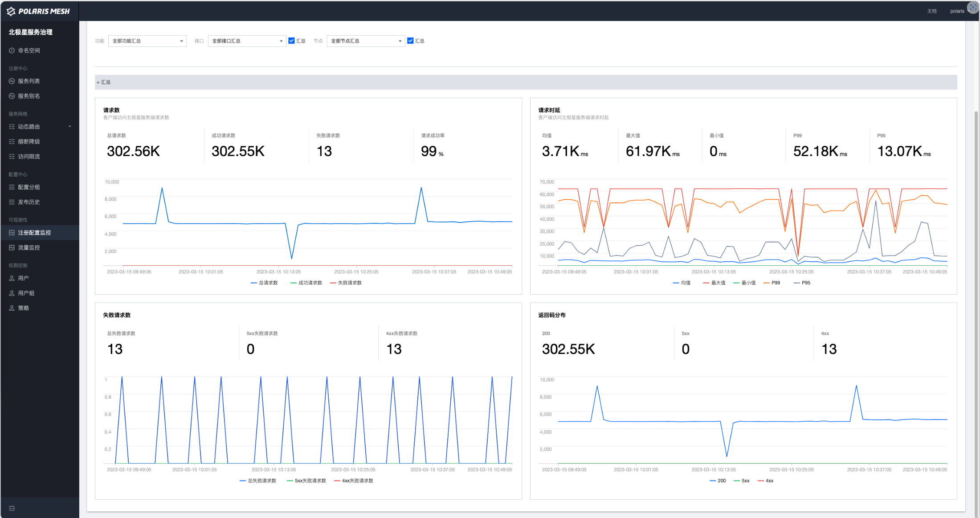Uncheck the 汇总 checkbox beside 接口 dropdown

[x=292, y=41]
